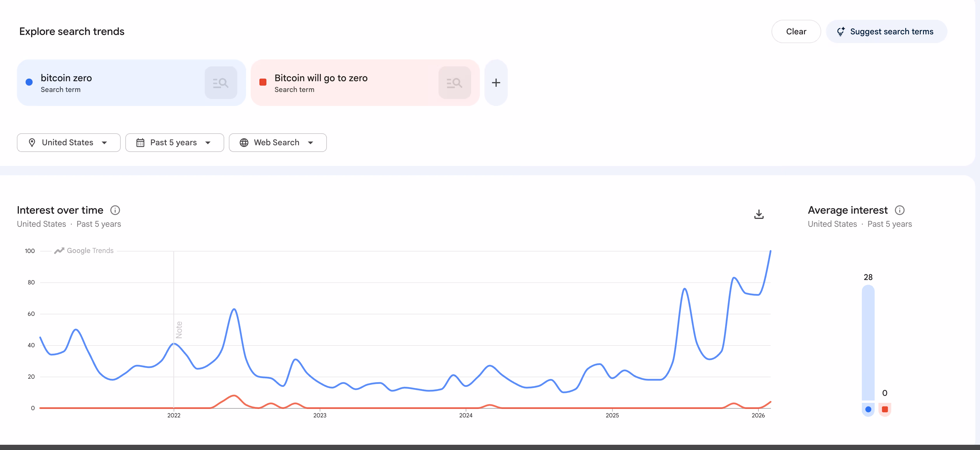This screenshot has height=450, width=980.
Task: Click the blue average interest bar showing 28
Action: [868, 343]
